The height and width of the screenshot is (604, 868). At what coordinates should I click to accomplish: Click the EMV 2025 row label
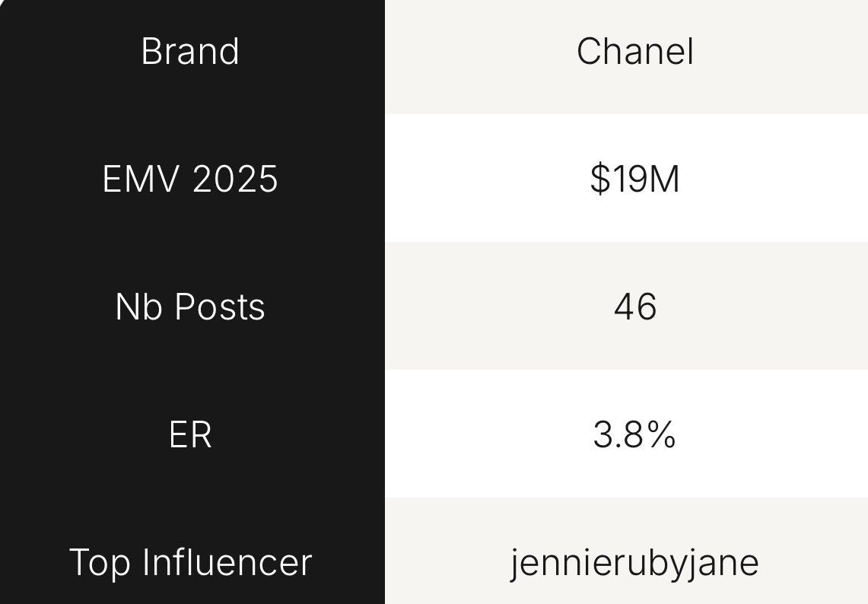pyautogui.click(x=190, y=179)
